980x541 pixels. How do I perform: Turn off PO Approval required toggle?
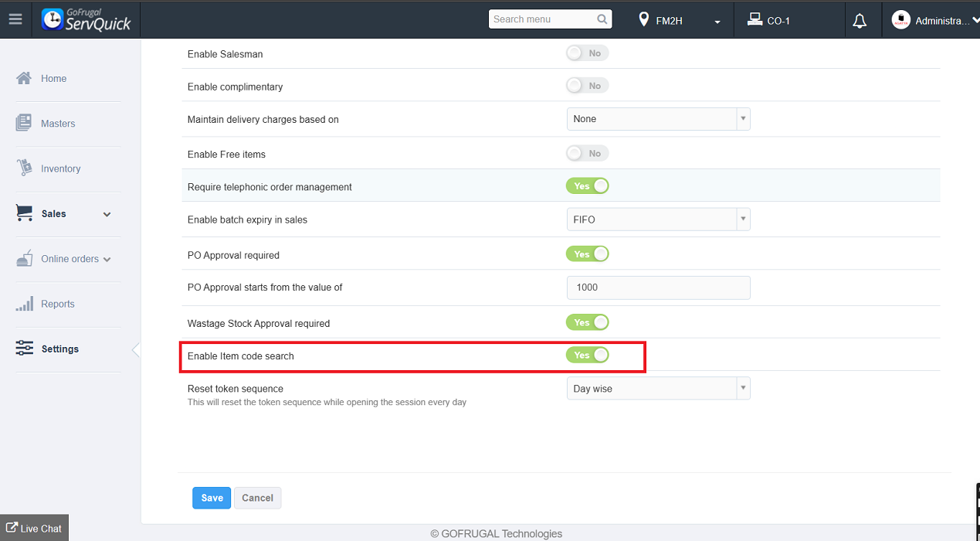coord(587,254)
